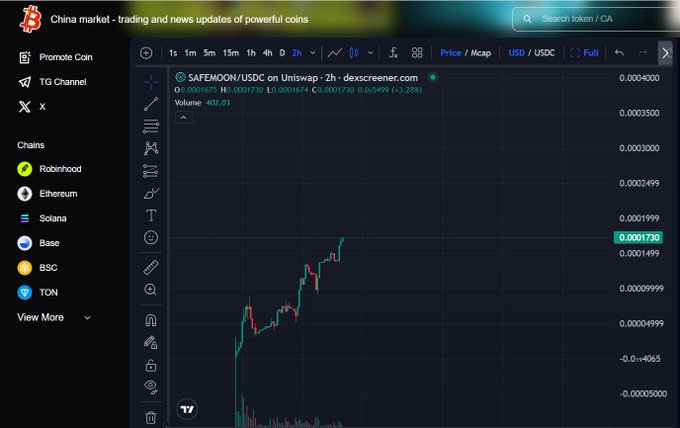Select the forecasting and measurement tool
The height and width of the screenshot is (428, 680).
[151, 171]
